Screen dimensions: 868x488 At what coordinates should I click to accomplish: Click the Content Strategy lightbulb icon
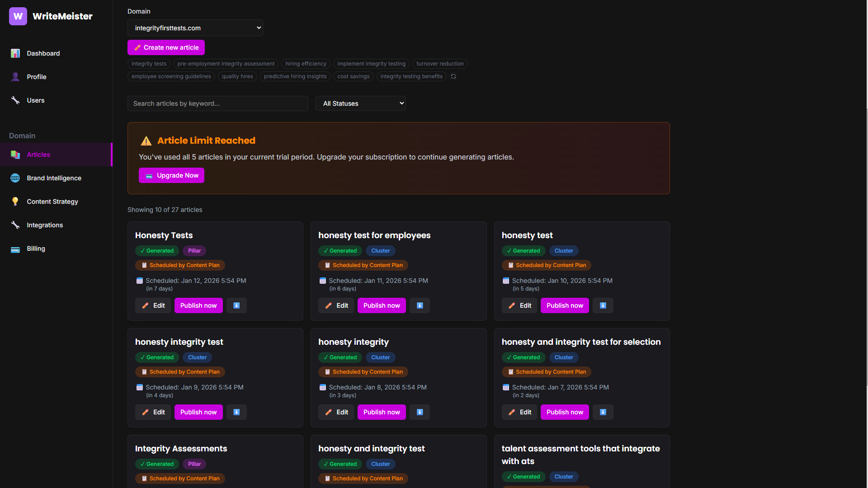15,202
